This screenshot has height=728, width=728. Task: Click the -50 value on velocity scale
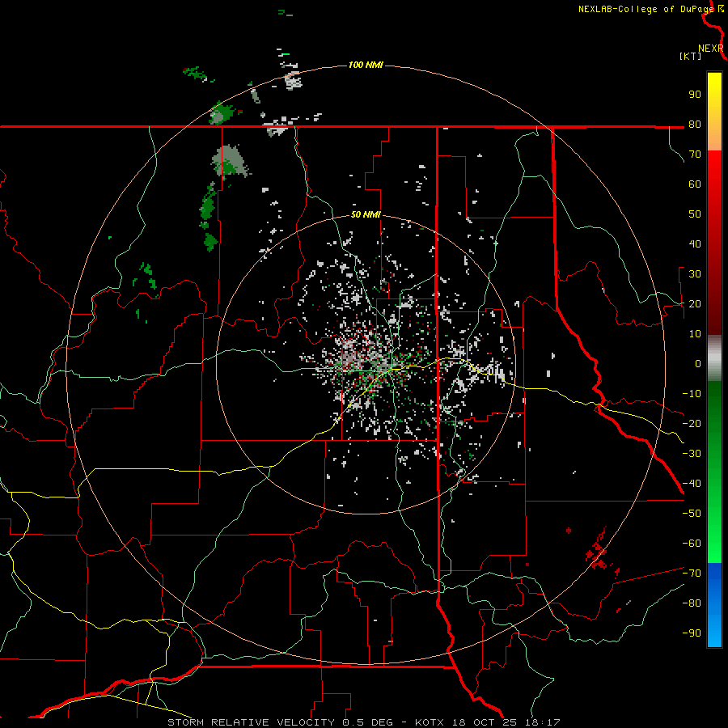[692, 514]
